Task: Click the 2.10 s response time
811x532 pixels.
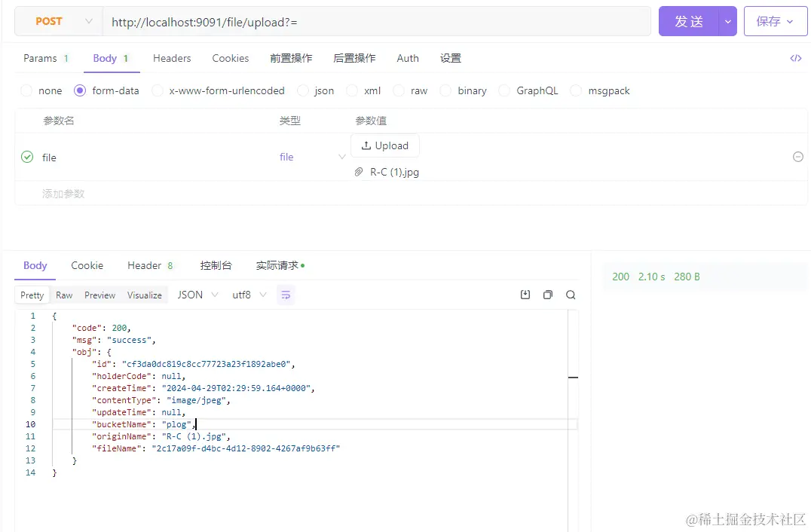Action: [652, 276]
